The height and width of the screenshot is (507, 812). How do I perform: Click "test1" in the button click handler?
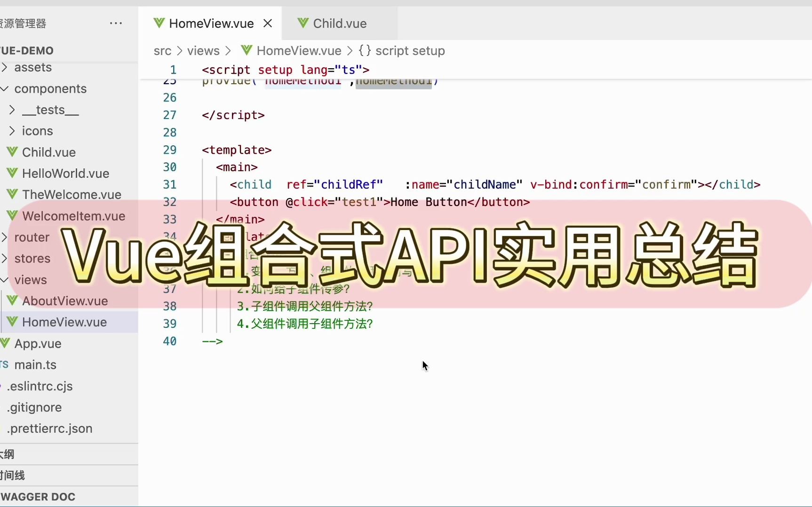[359, 202]
